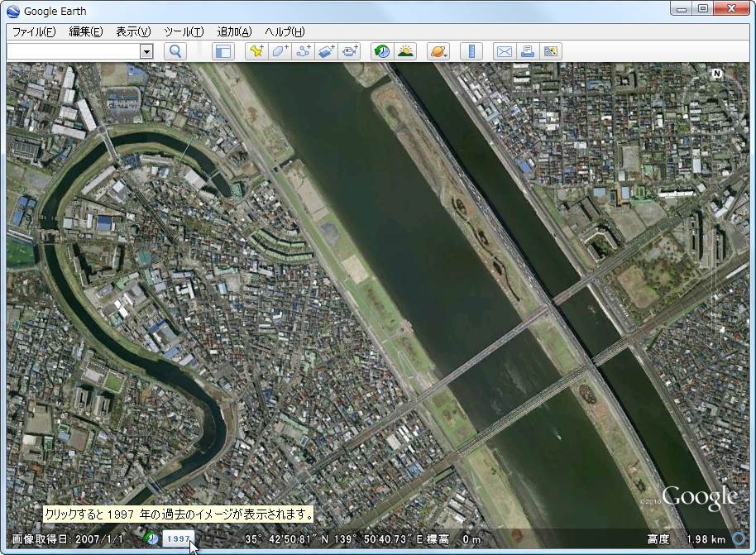Click the 1997 historical imagery button
The width and height of the screenshot is (756, 555).
tap(178, 538)
